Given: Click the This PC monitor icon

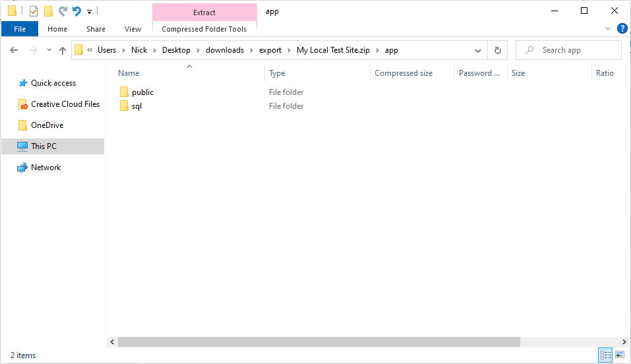Looking at the screenshot, I should pos(22,146).
